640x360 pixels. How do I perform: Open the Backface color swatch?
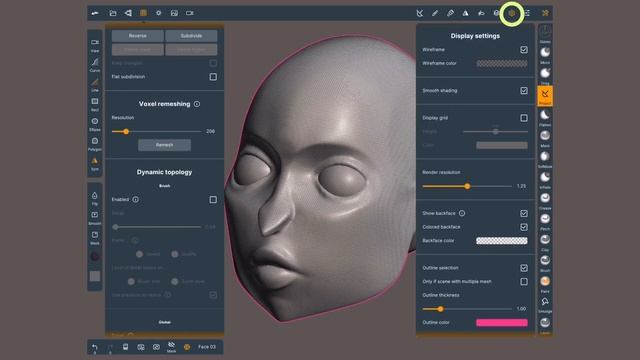coord(502,241)
